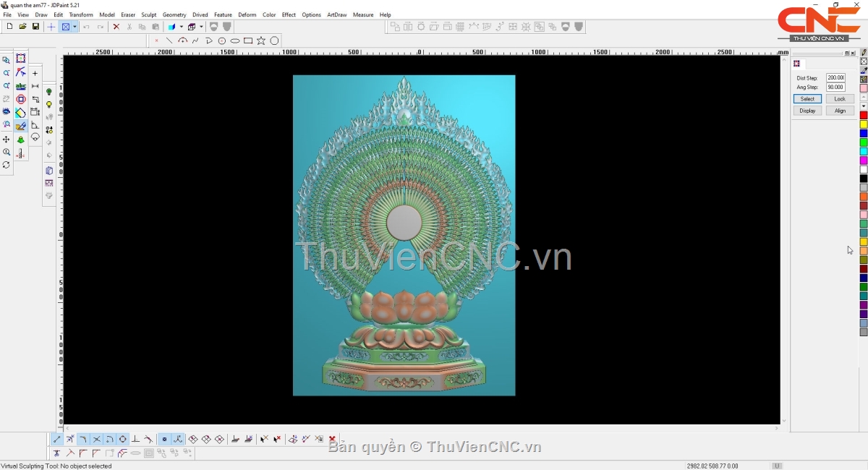868x470 pixels.
Task: Click the red X delete icon
Action: coord(116,27)
